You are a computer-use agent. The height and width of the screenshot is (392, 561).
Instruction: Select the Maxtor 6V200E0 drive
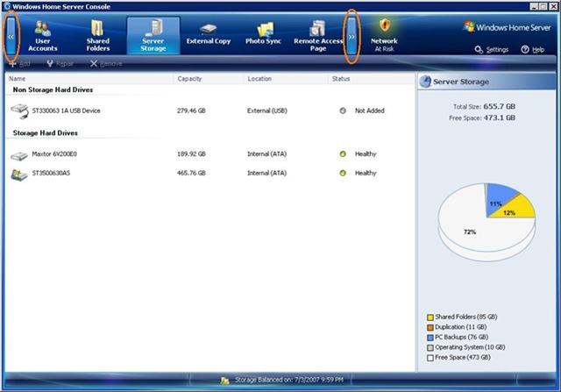click(210, 154)
